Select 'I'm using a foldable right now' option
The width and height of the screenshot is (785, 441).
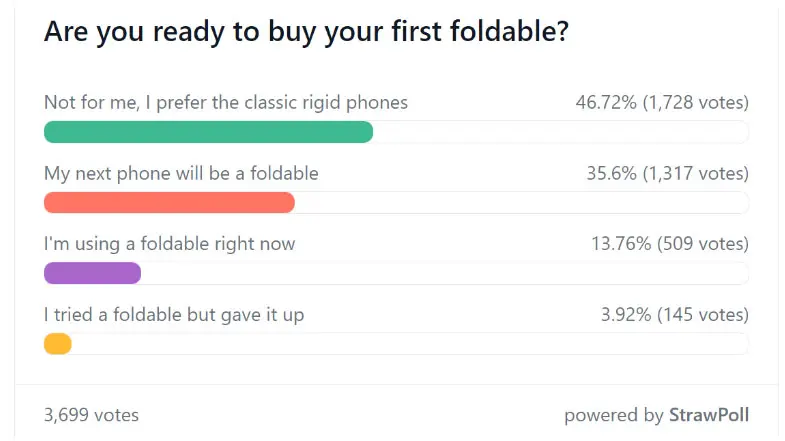(x=170, y=244)
